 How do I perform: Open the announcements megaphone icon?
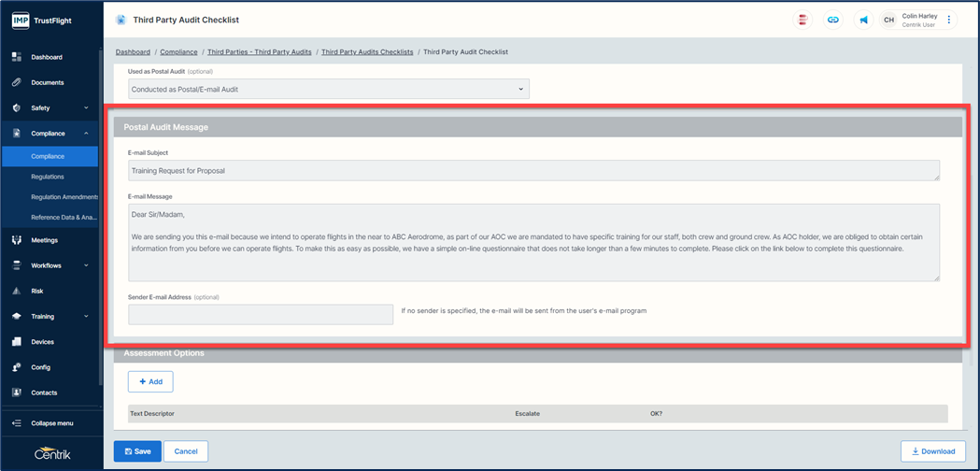(x=863, y=20)
